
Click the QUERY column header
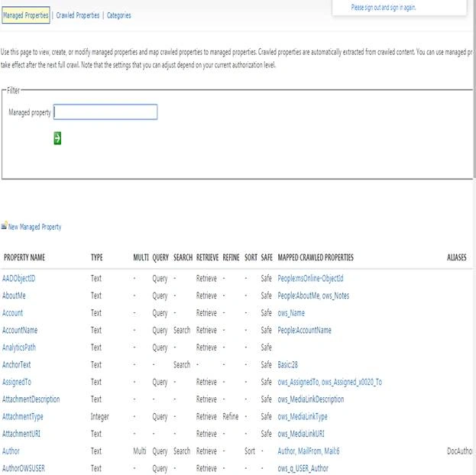(x=160, y=257)
